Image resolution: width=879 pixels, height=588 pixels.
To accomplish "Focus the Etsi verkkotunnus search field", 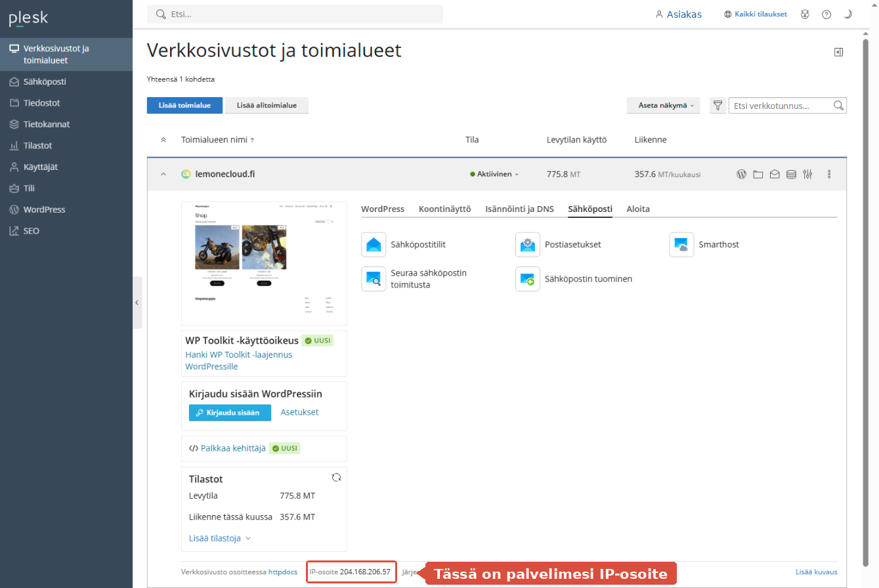I will point(788,105).
